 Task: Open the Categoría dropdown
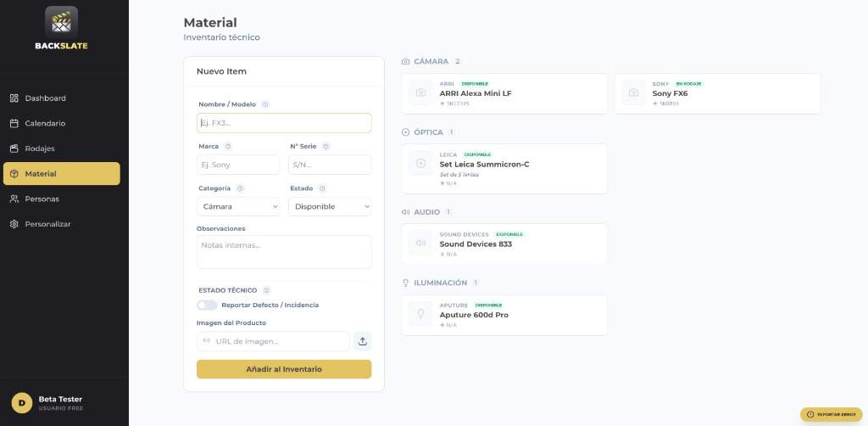click(x=238, y=206)
